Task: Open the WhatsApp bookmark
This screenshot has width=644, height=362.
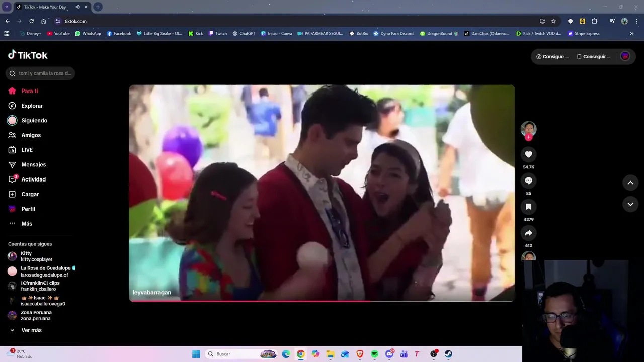Action: coord(88,34)
